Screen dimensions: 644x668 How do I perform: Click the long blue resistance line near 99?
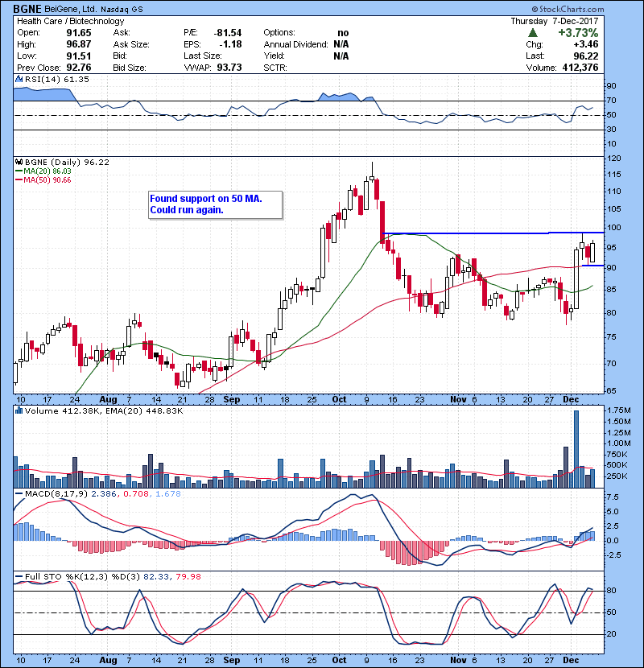(493, 233)
